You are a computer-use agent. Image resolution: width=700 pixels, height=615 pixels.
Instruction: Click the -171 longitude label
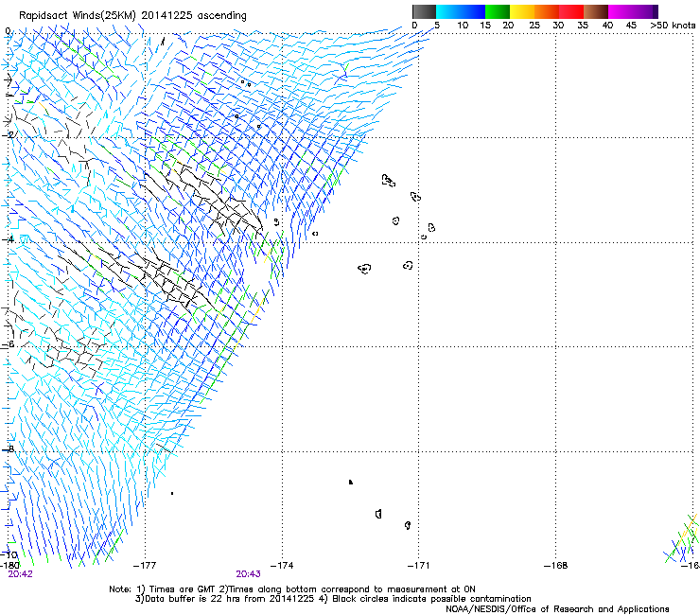[418, 566]
